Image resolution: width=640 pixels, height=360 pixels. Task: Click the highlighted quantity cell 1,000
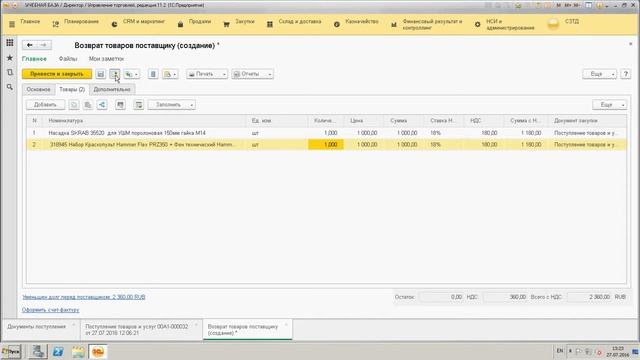(x=326, y=144)
